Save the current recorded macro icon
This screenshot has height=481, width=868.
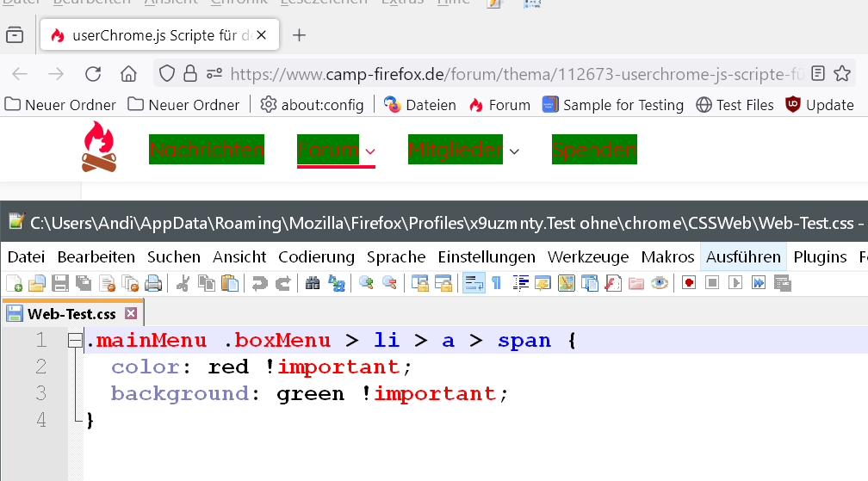[782, 284]
